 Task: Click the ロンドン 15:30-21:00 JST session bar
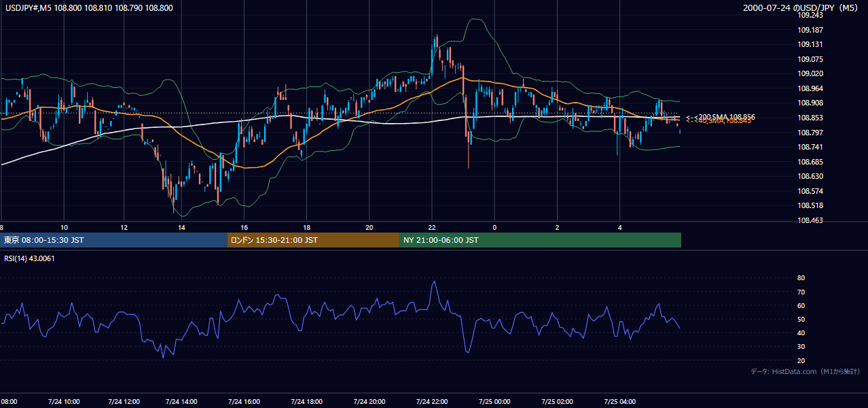[313, 240]
